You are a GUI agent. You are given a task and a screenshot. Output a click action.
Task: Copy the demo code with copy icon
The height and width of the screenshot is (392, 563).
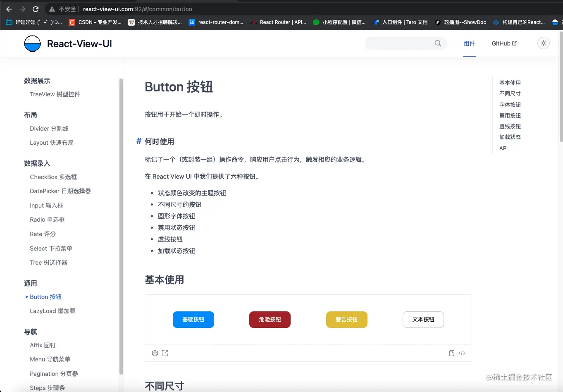tap(452, 353)
